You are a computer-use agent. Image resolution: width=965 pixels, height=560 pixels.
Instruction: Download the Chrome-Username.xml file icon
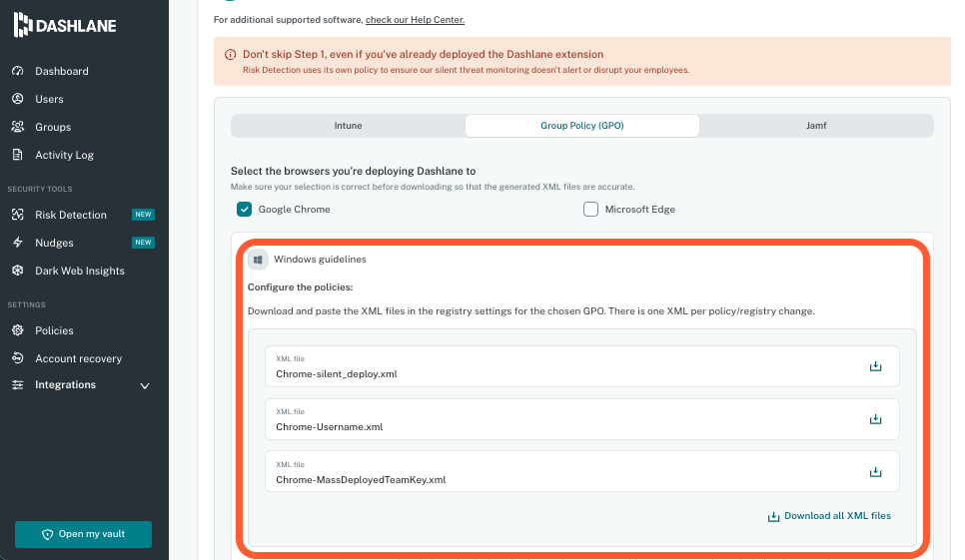coord(875,419)
